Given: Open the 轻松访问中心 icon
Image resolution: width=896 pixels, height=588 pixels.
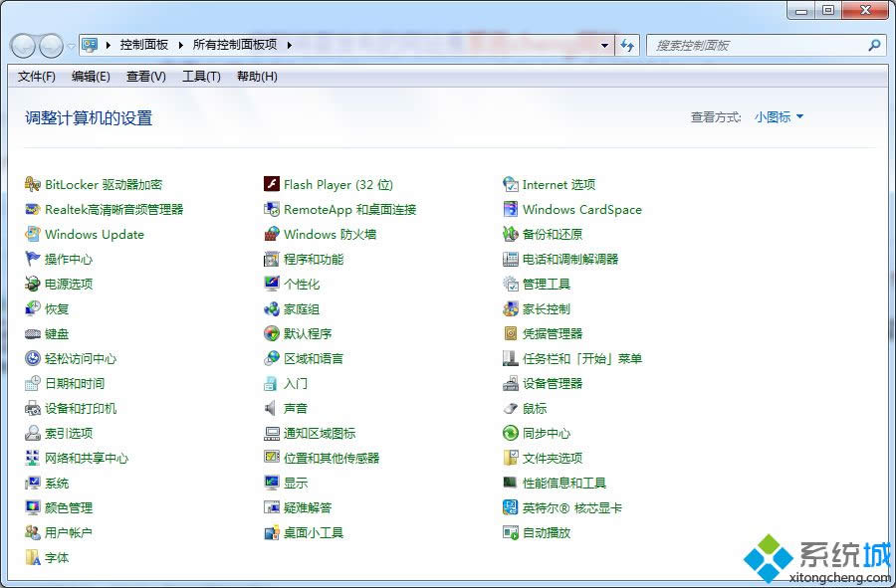Looking at the screenshot, I should pos(33,358).
